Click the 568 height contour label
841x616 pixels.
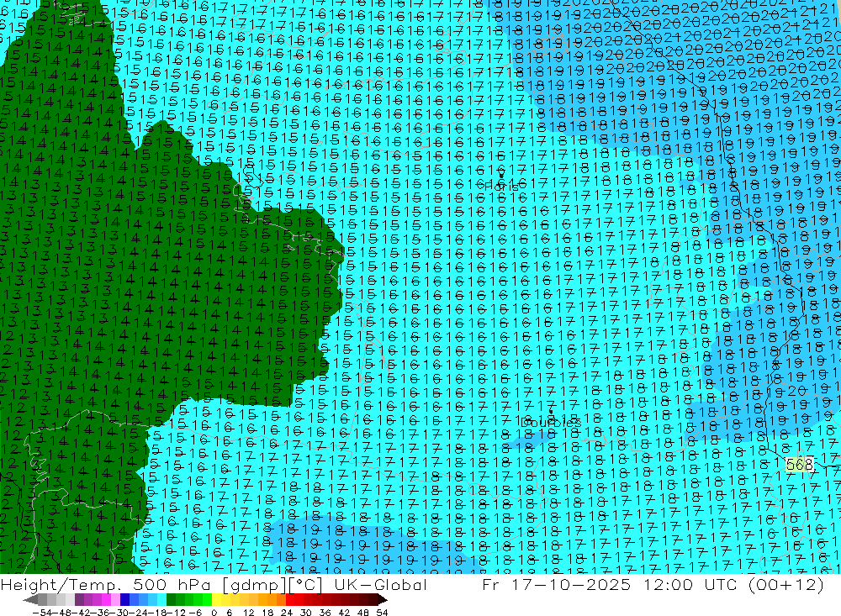[799, 464]
